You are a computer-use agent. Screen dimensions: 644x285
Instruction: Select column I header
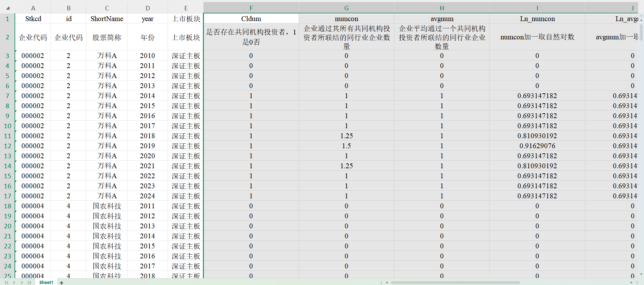point(537,8)
